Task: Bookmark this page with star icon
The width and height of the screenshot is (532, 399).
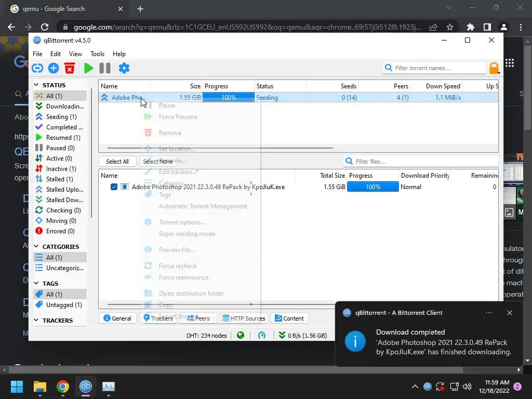Action: 450,27
